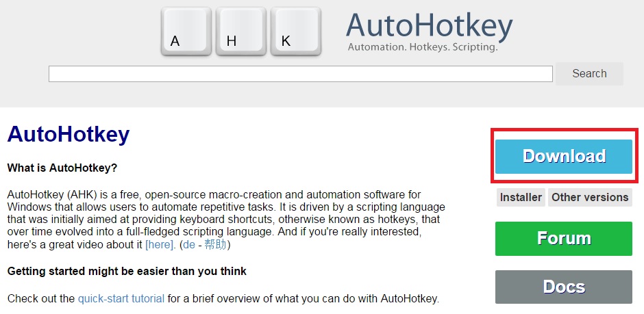The image size is (644, 314).
Task: Open the gray Docs button
Action: [563, 287]
